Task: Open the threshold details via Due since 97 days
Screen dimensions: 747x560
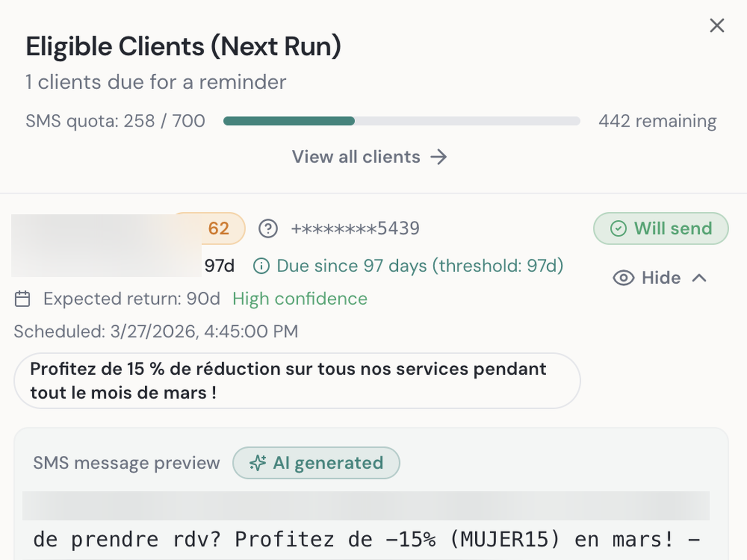Action: [x=419, y=265]
